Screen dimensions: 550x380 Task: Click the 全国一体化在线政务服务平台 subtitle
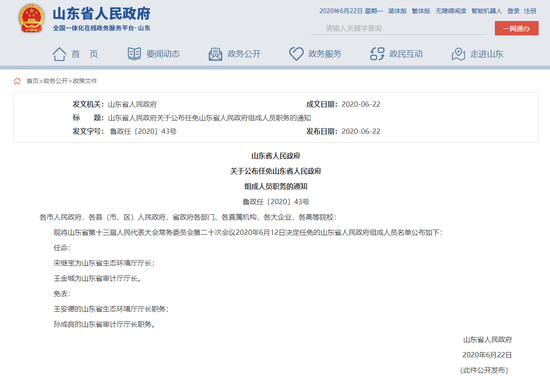coord(101,28)
